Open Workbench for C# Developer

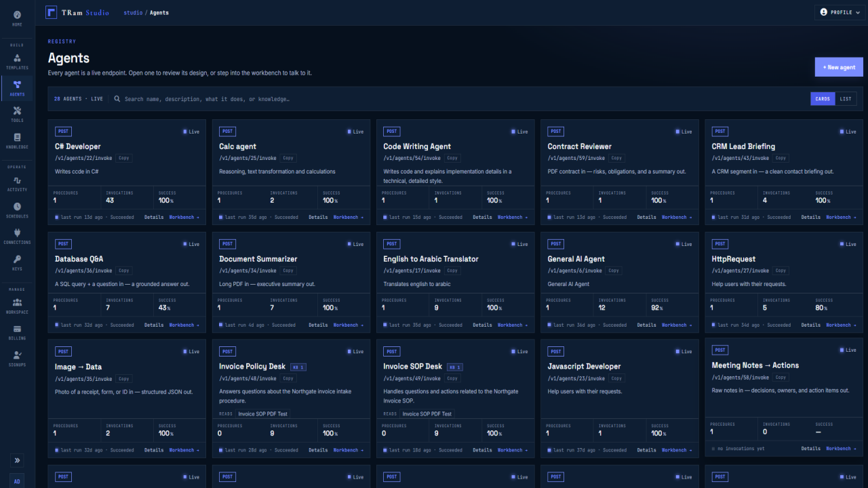pos(184,218)
